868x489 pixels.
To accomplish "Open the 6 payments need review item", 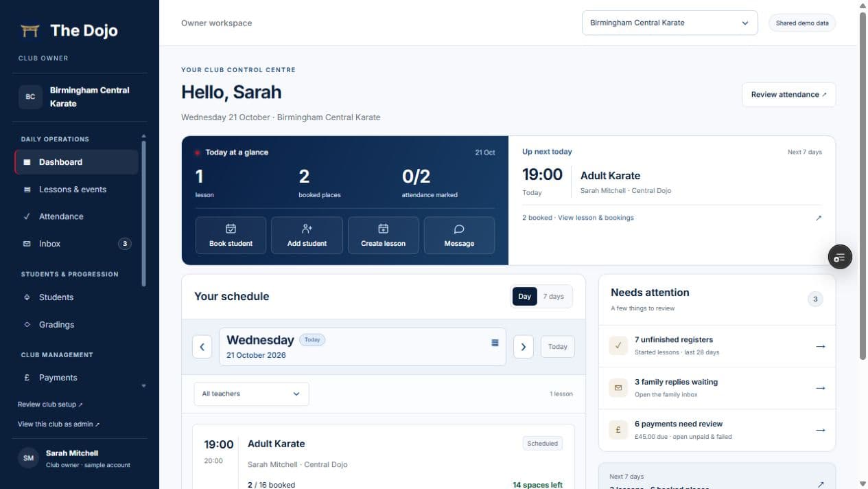I will point(717,430).
